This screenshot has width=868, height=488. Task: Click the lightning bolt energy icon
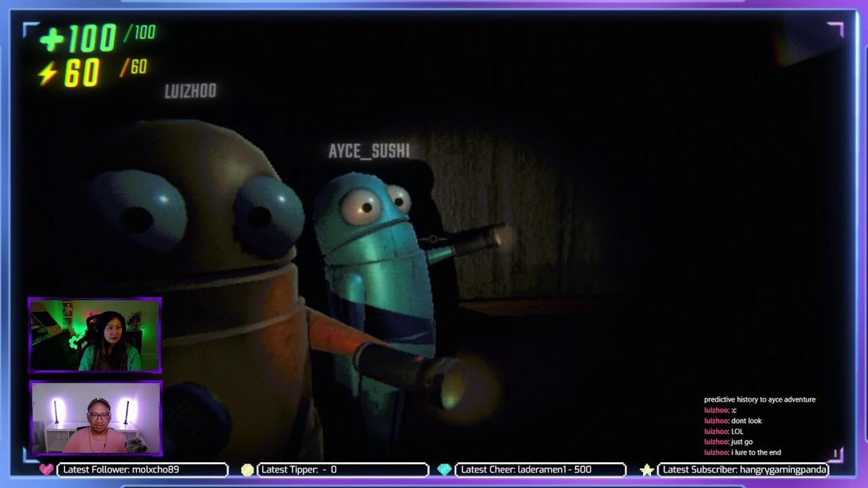pyautogui.click(x=47, y=73)
